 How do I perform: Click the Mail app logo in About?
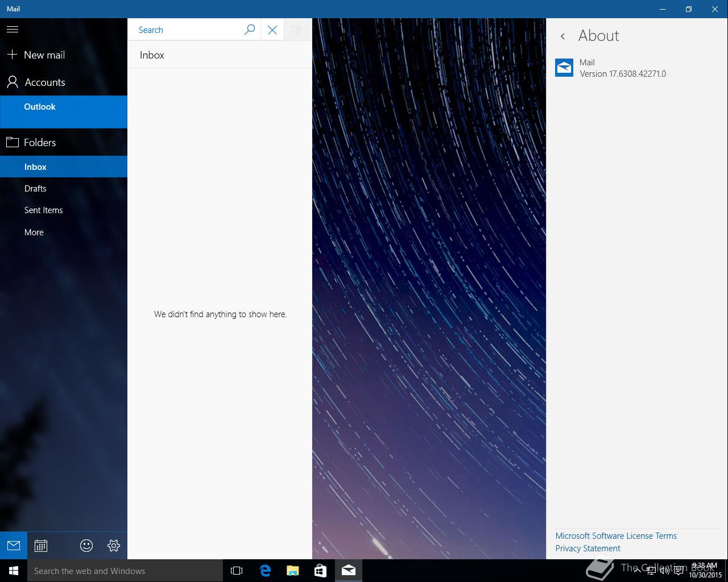pos(564,67)
